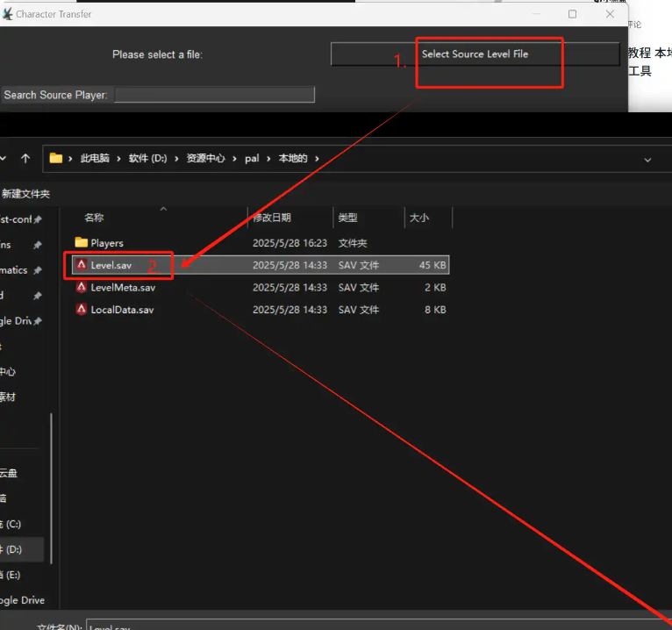
Task: Navigate to 软件 (D:) breadcrumb segment
Action: click(x=148, y=159)
